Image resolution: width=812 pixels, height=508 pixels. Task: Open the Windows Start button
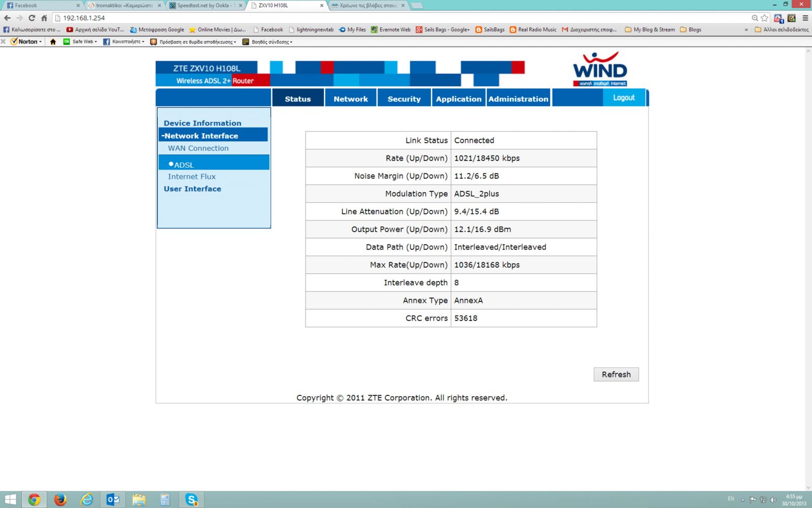(x=10, y=500)
